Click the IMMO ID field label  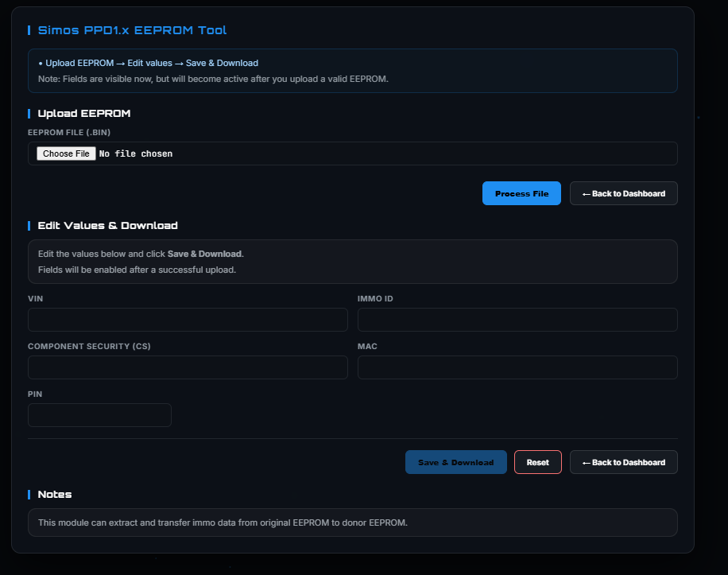click(x=375, y=299)
